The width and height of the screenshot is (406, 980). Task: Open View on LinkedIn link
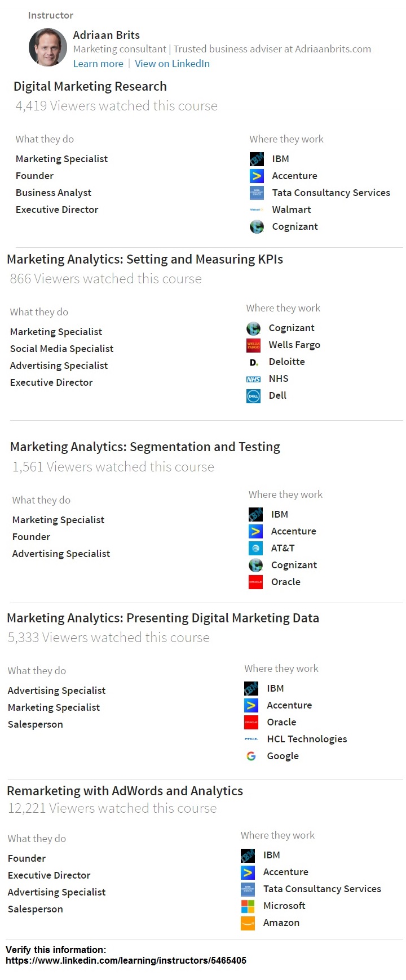click(x=172, y=64)
